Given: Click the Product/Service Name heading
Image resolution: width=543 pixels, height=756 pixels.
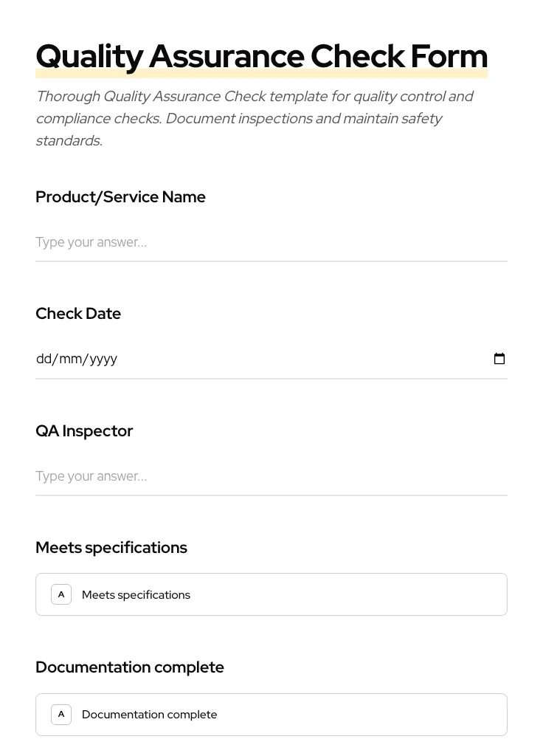Looking at the screenshot, I should coord(120,196).
